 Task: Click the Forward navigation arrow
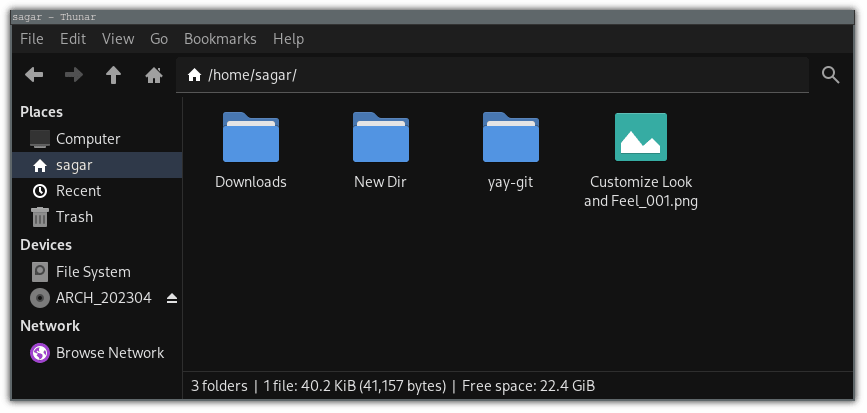(73, 75)
